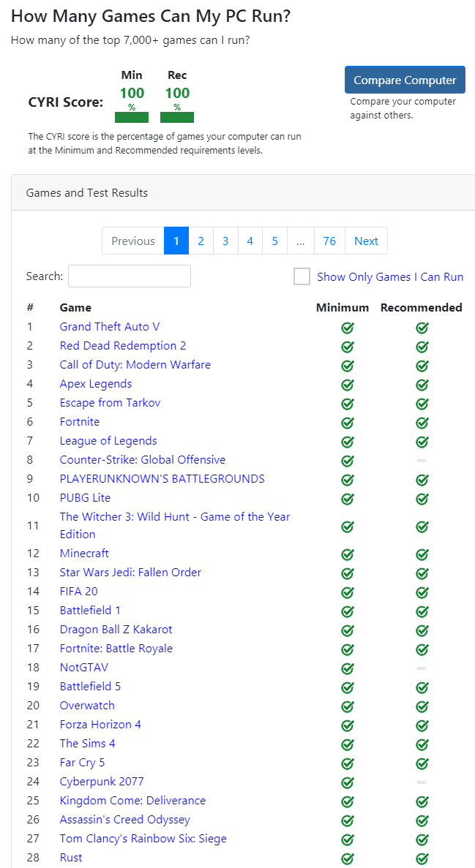Open Call of Duty: Modern Warfare link
Image resolution: width=475 pixels, height=868 pixels.
[x=135, y=365]
